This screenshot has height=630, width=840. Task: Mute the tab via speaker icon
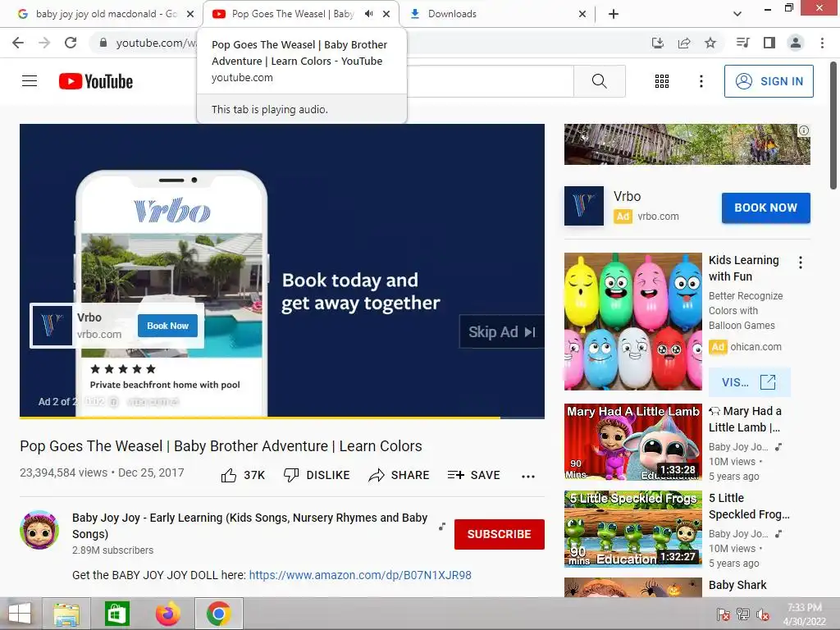pyautogui.click(x=369, y=14)
